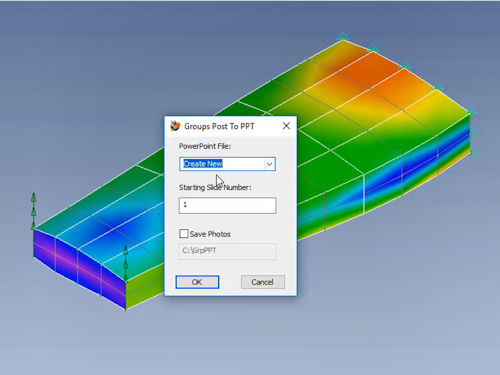Select the purple face at model's front-left end

[78, 267]
